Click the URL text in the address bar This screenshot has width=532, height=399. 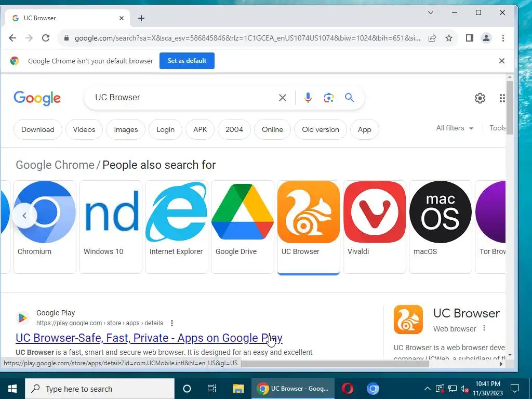point(247,38)
